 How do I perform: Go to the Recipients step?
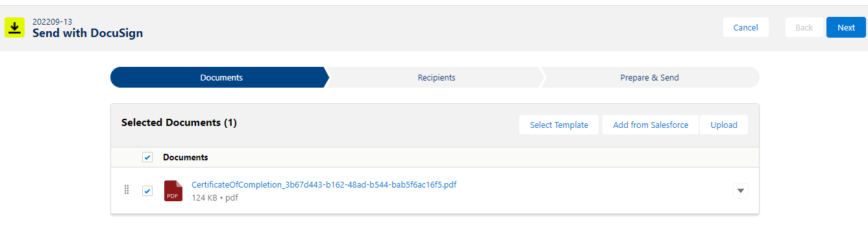coord(436,77)
